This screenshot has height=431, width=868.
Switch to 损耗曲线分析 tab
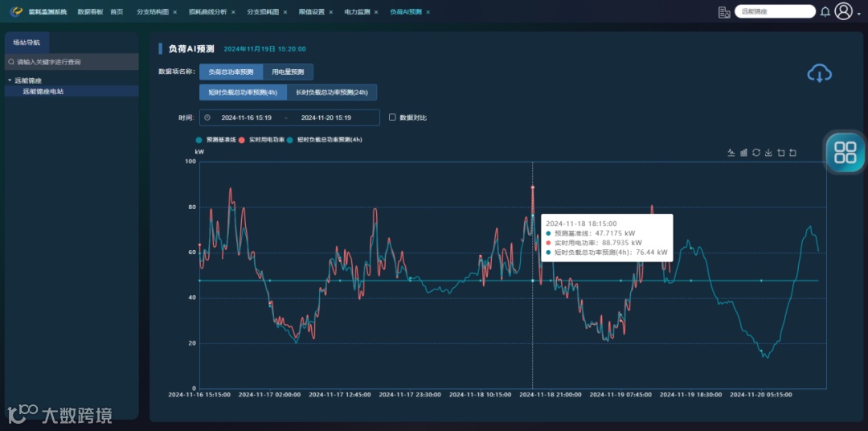click(207, 11)
